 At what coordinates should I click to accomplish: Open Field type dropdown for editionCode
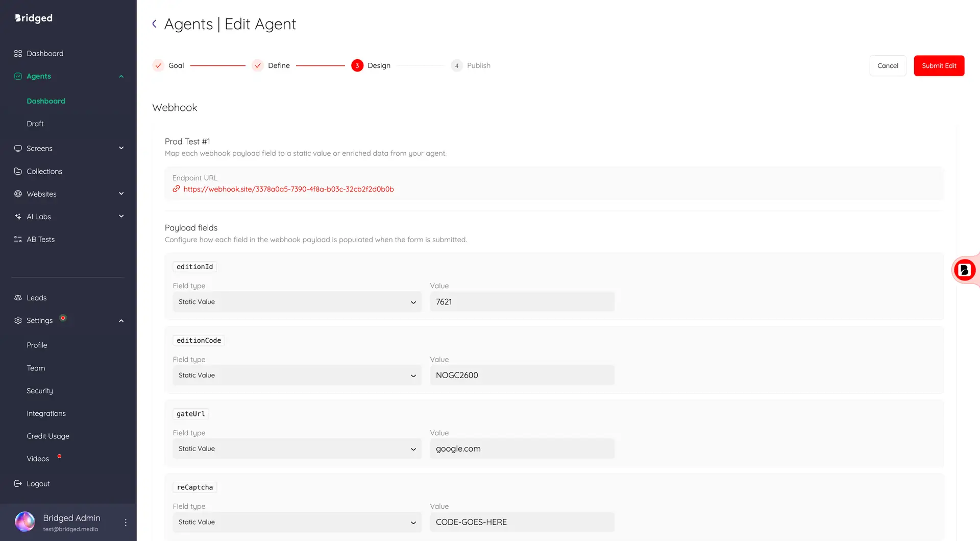point(297,375)
